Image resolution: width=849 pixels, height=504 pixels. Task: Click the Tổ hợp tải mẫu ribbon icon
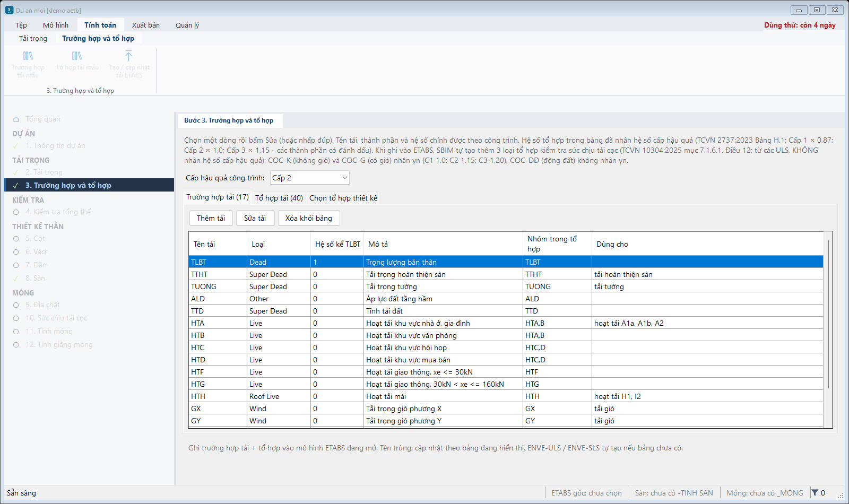coord(77,60)
